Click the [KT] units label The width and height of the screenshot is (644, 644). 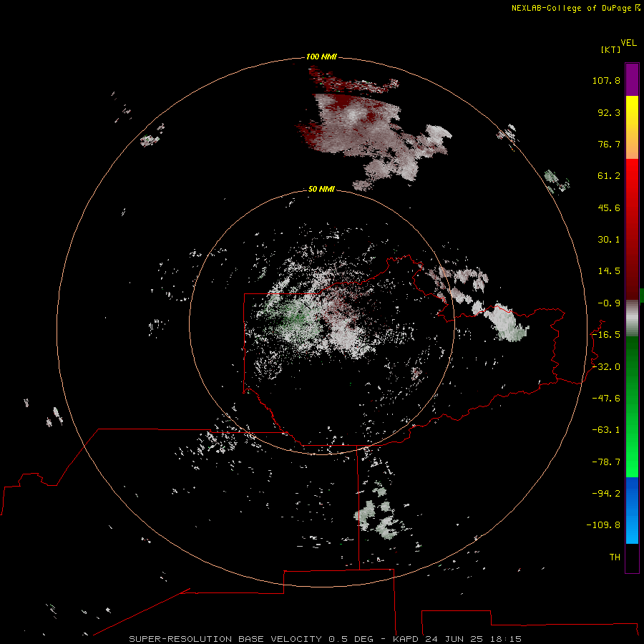(611, 49)
